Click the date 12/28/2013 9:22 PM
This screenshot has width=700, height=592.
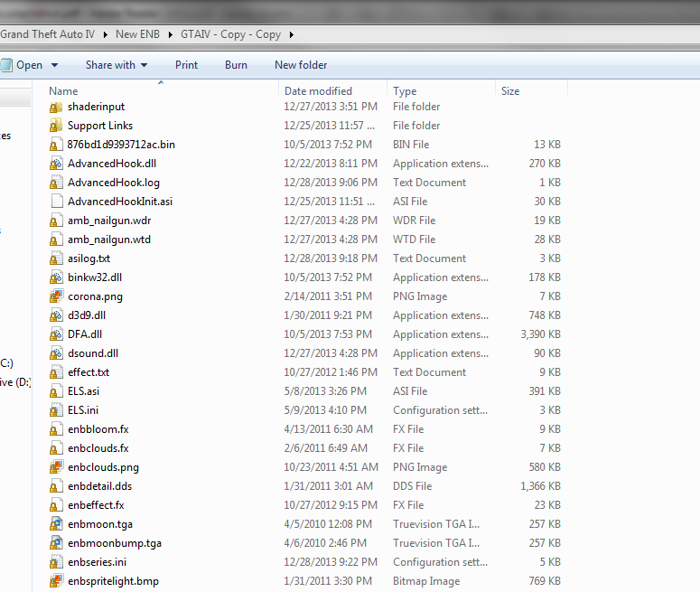[331, 562]
